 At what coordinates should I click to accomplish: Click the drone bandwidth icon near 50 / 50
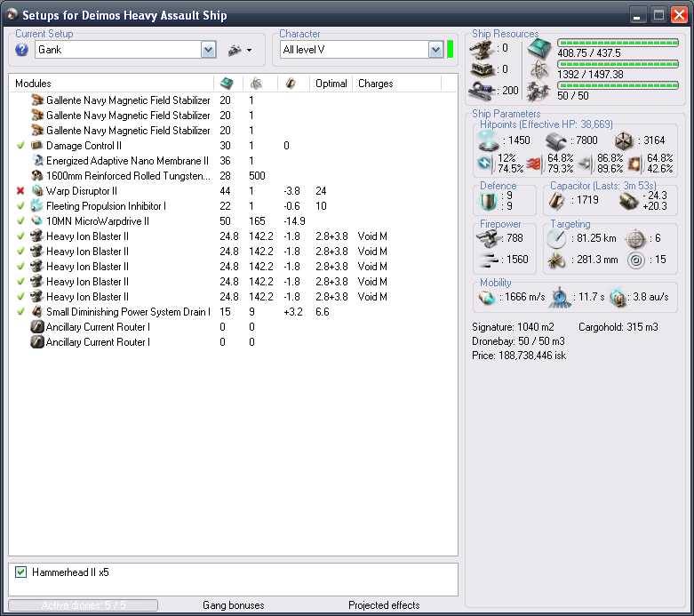pos(539,92)
